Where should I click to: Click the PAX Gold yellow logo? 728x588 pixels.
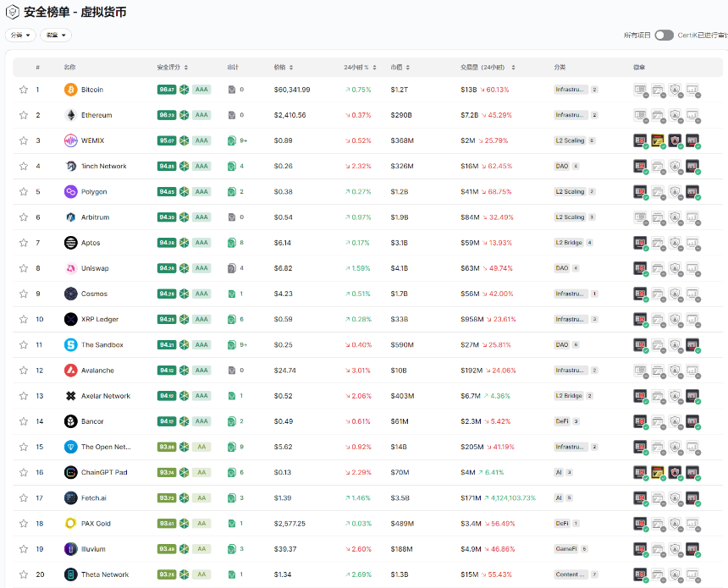click(70, 524)
